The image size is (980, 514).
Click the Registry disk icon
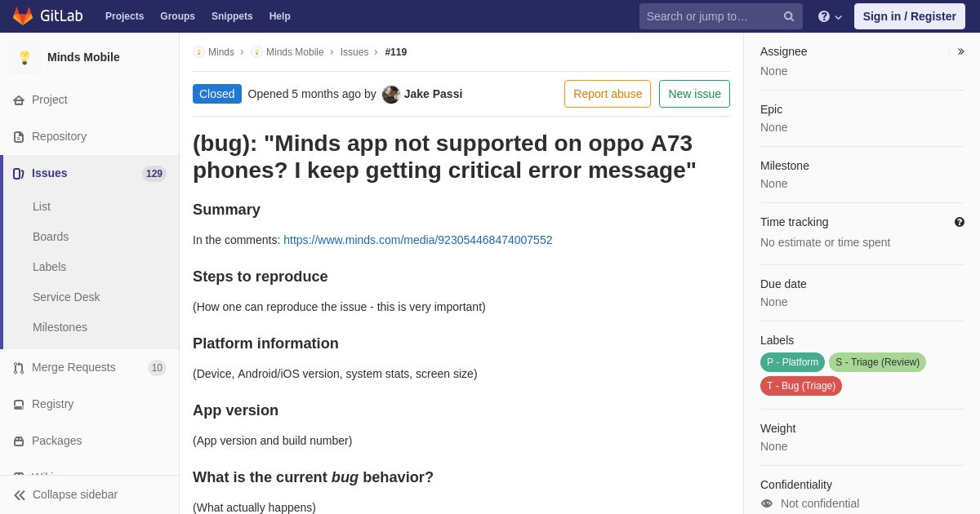[19, 405]
